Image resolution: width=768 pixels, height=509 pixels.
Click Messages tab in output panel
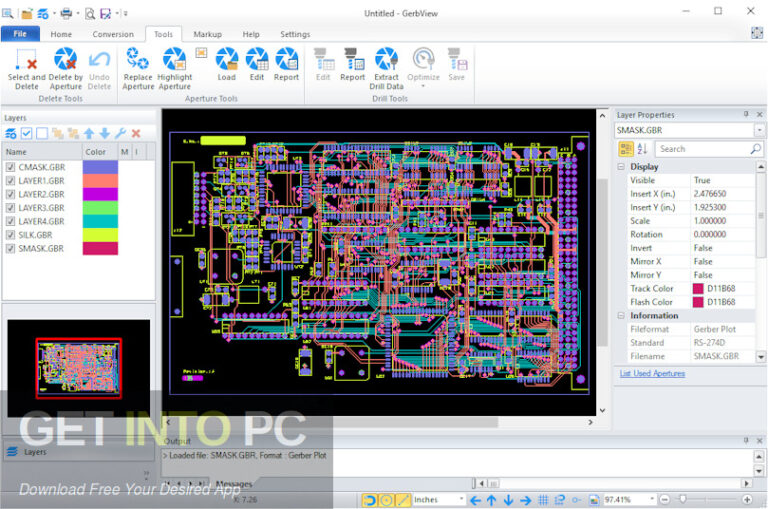(x=234, y=484)
